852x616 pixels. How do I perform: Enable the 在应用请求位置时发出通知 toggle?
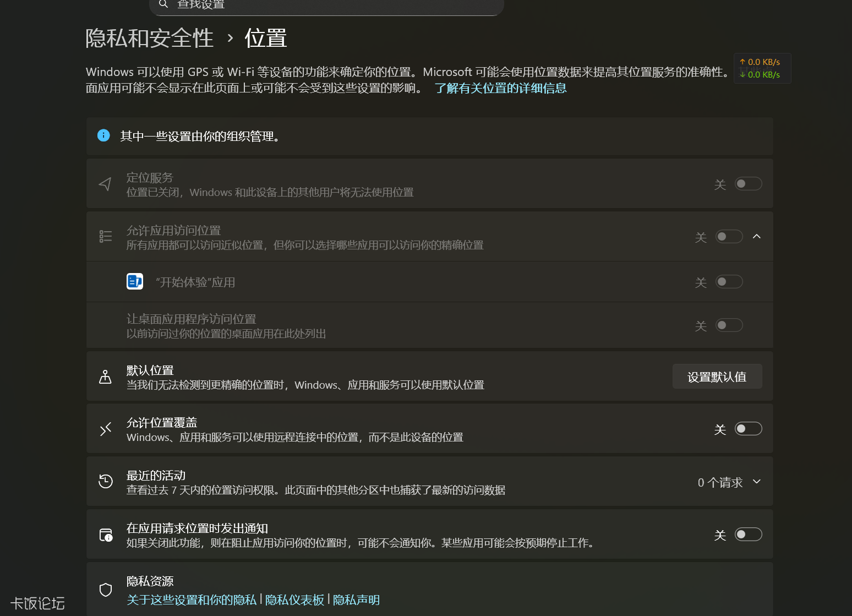click(x=749, y=534)
